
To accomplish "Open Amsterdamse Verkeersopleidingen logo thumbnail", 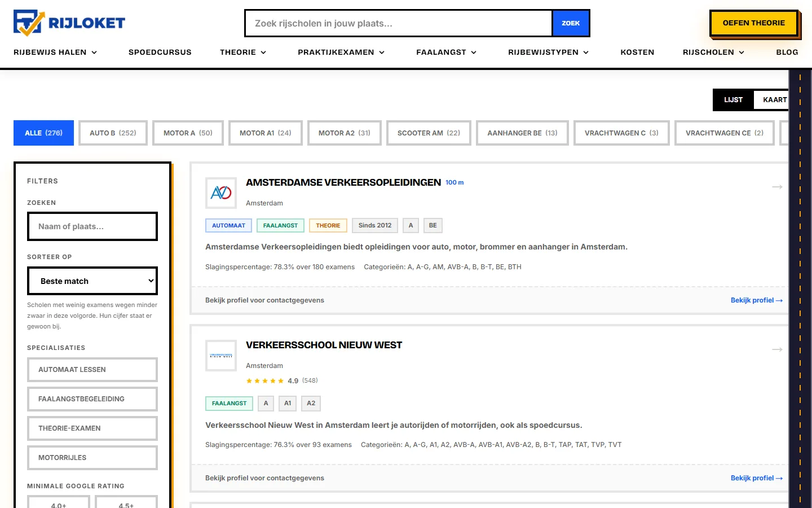I will pos(221,193).
